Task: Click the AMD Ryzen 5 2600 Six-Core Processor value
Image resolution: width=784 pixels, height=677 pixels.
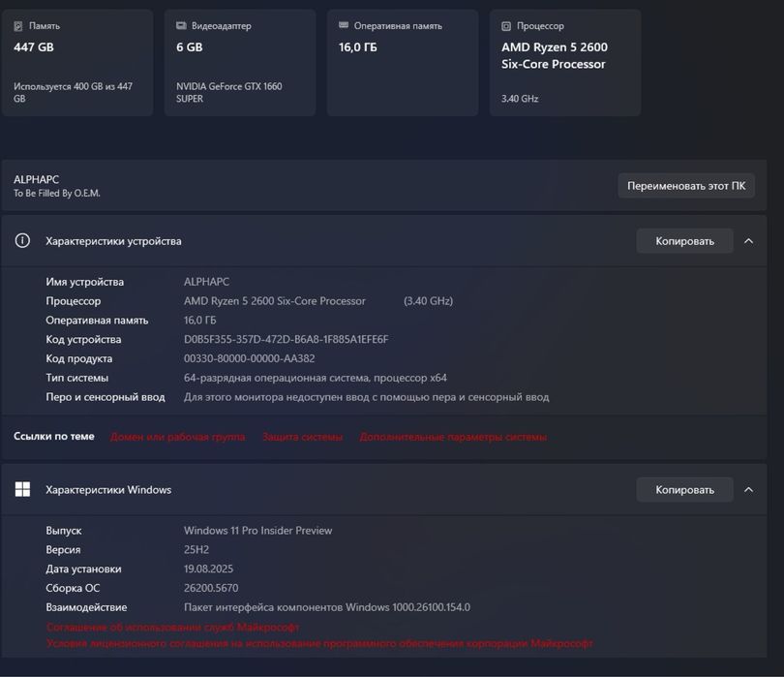Action: (275, 300)
